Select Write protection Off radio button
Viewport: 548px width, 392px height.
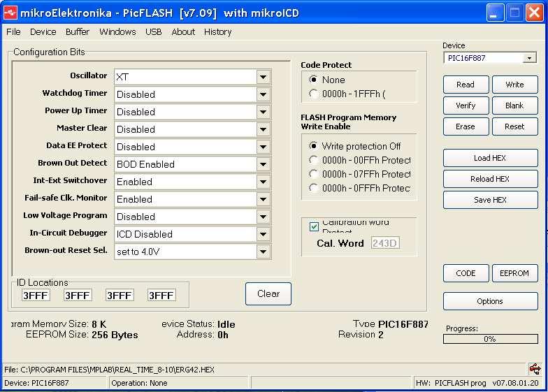(313, 146)
